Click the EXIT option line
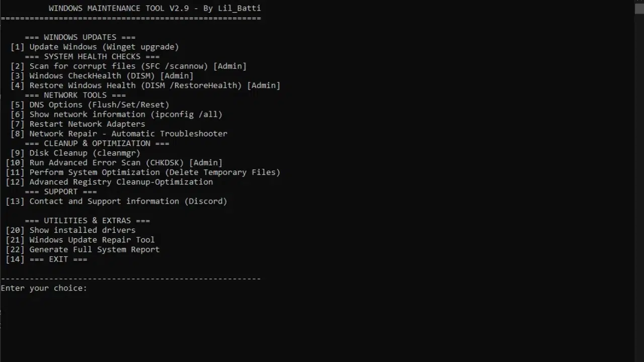The height and width of the screenshot is (362, 644). click(x=46, y=259)
